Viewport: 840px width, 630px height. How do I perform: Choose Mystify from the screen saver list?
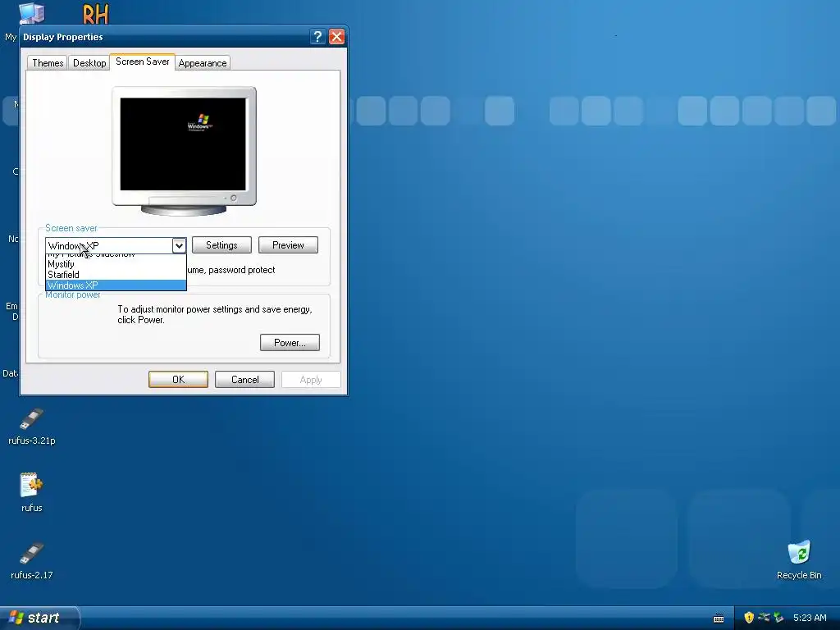point(116,264)
